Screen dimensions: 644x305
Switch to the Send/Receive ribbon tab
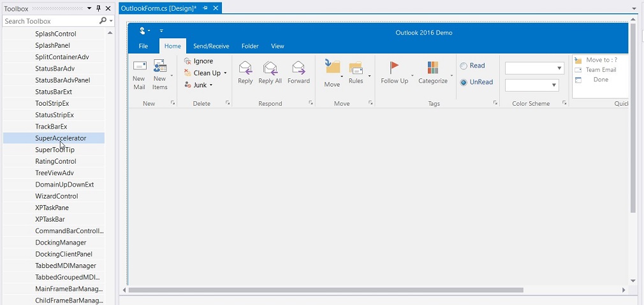211,46
